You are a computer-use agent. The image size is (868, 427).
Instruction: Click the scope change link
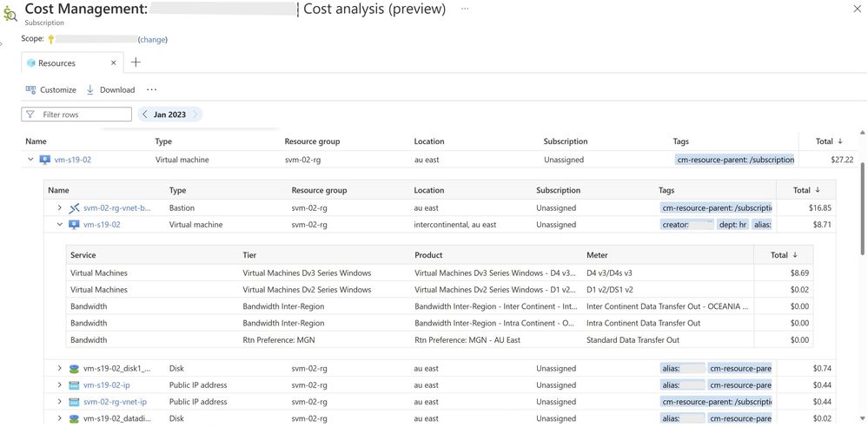(x=153, y=39)
